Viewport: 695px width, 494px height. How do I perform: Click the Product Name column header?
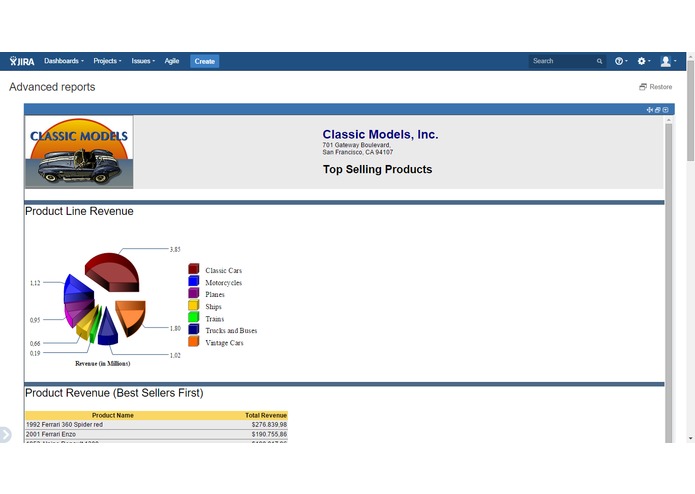click(x=113, y=416)
